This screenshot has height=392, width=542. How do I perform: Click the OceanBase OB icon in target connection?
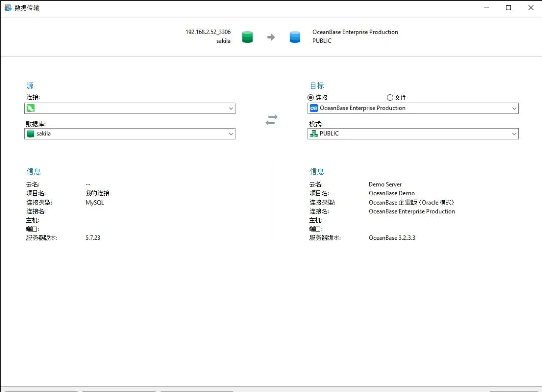tap(314, 108)
